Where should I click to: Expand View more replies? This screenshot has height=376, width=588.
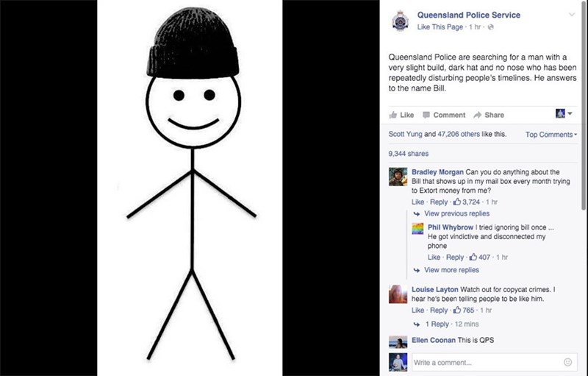tap(451, 270)
